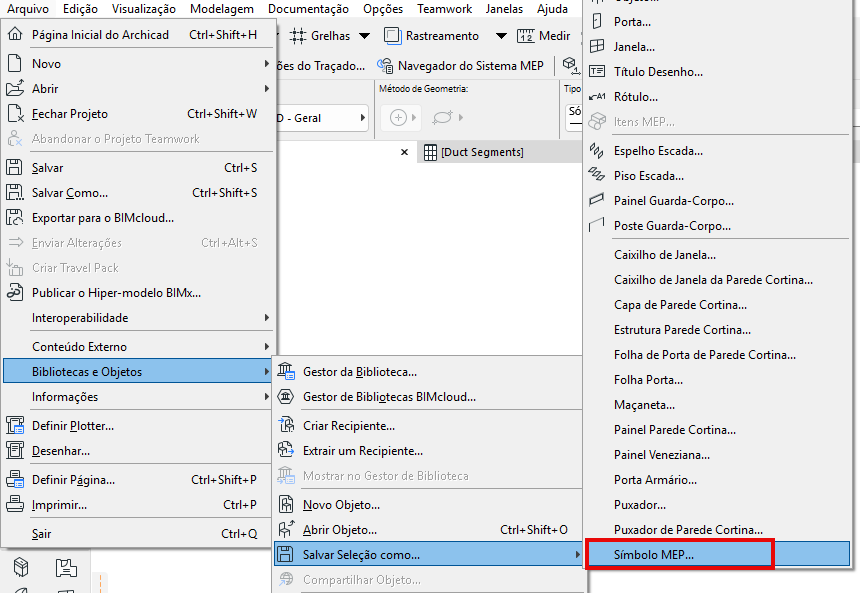The height and width of the screenshot is (593, 860).
Task: Toggle the Rastreamento tracker button
Action: click(431, 36)
